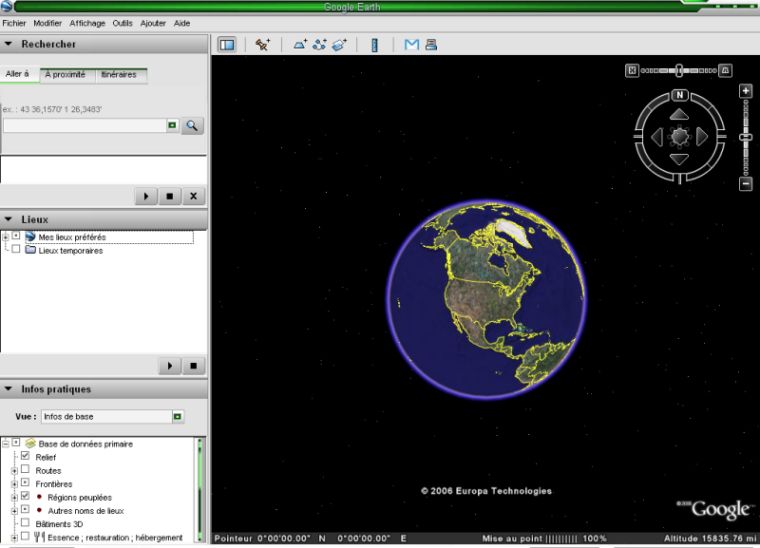Click Lieux temporaires folder icon
The height and width of the screenshot is (548, 760).
(31, 250)
